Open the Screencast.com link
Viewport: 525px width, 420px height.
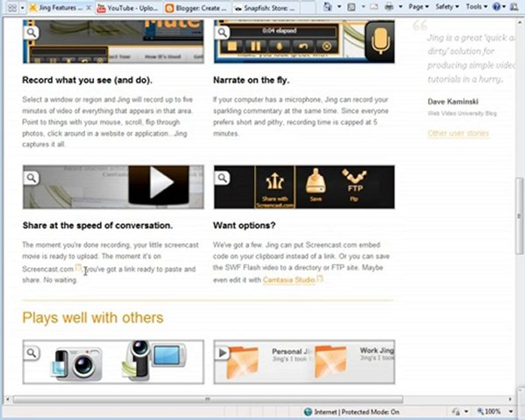point(48,269)
